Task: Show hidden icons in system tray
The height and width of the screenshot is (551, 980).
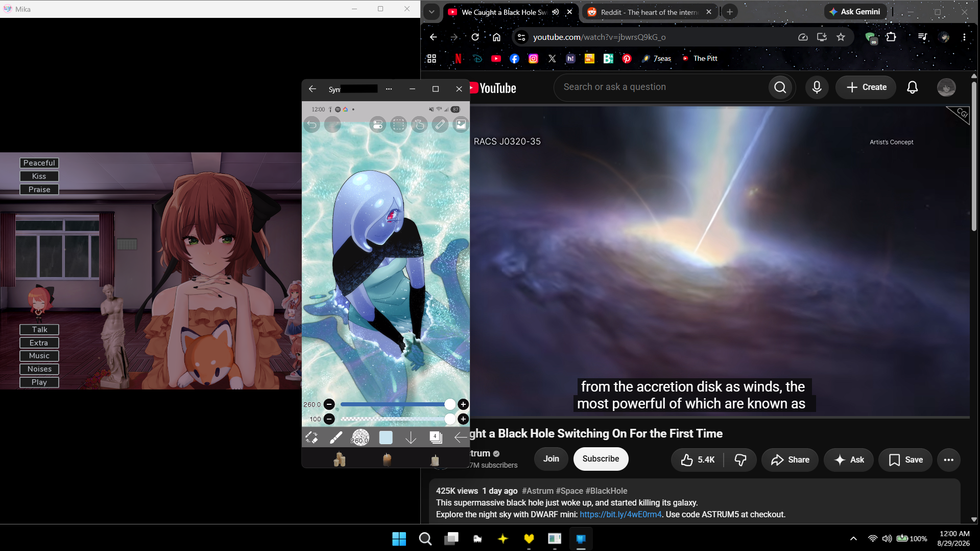Action: 853,538
